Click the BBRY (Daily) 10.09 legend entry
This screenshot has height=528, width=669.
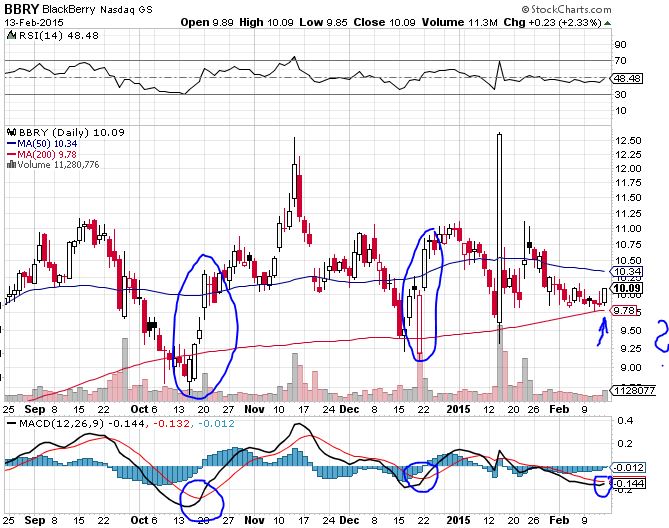[72, 133]
